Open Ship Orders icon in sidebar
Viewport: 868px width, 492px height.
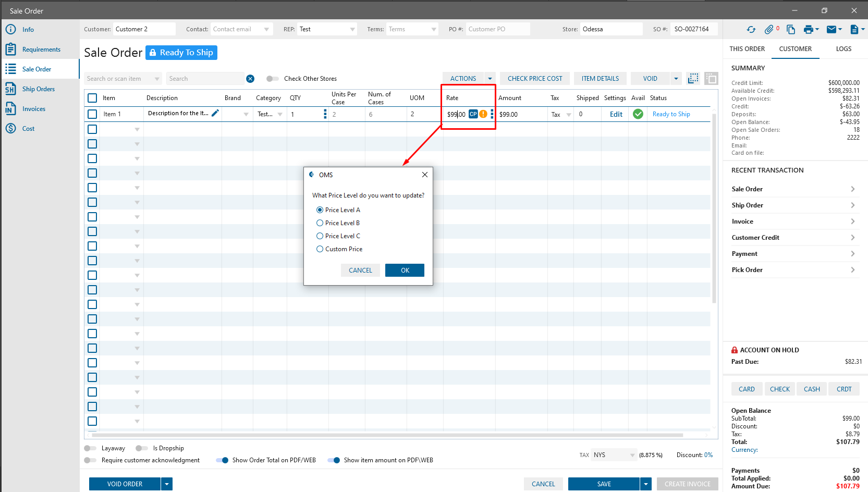coord(10,89)
